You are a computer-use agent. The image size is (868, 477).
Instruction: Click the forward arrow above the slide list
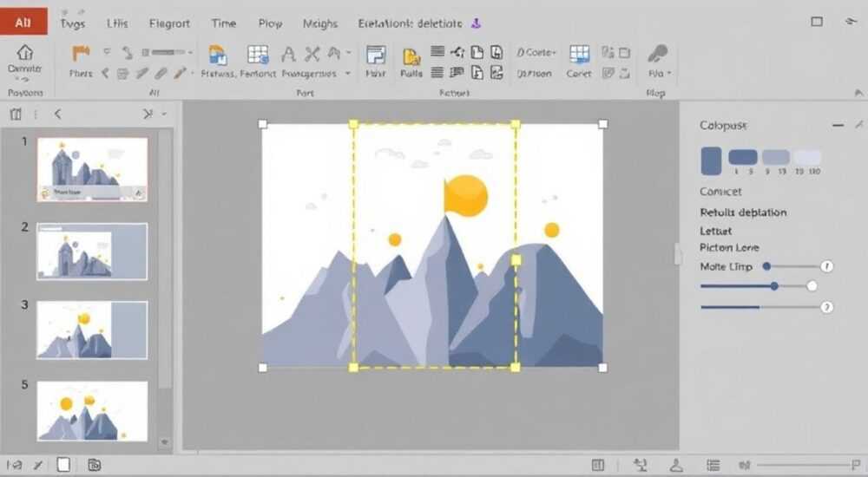point(148,114)
